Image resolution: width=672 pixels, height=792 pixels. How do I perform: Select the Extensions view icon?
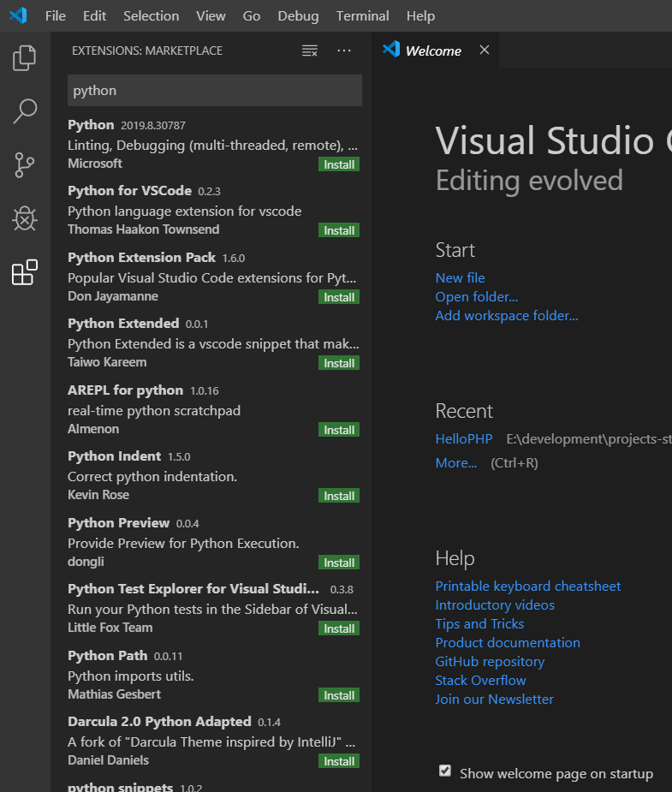tap(24, 273)
